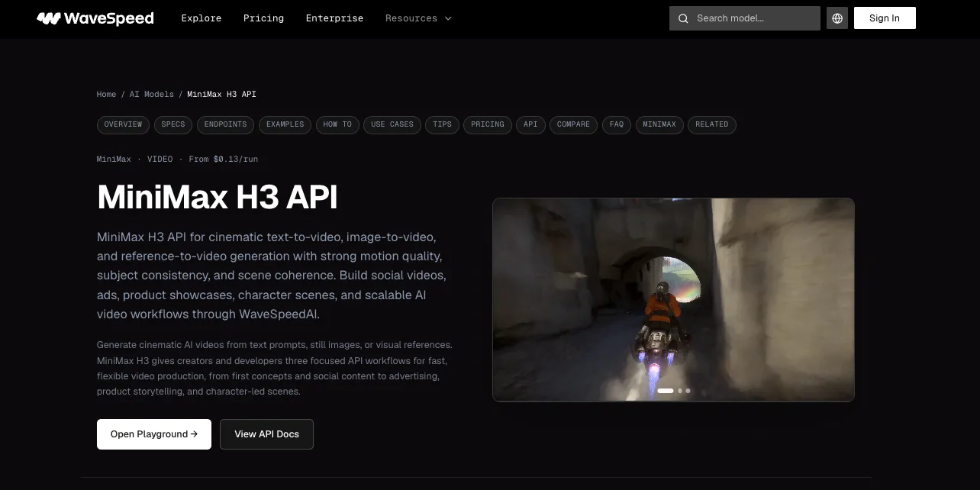Select the active first carousel indicator

[x=666, y=391]
